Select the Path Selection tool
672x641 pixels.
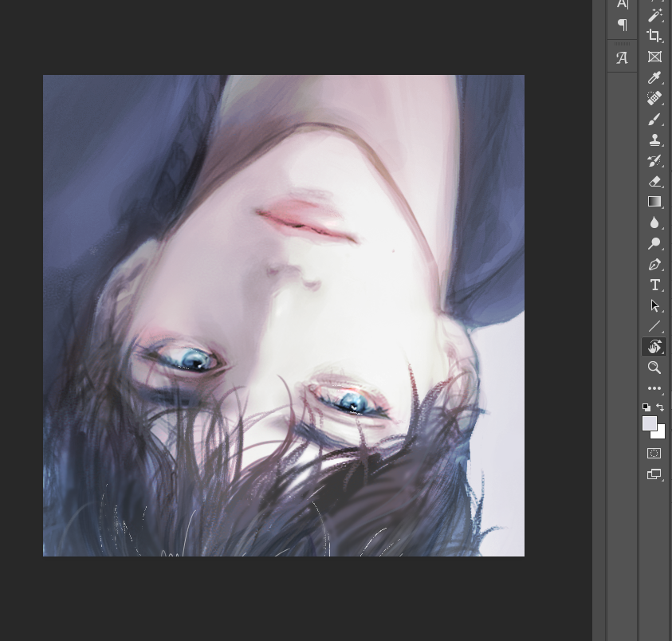[x=654, y=305]
